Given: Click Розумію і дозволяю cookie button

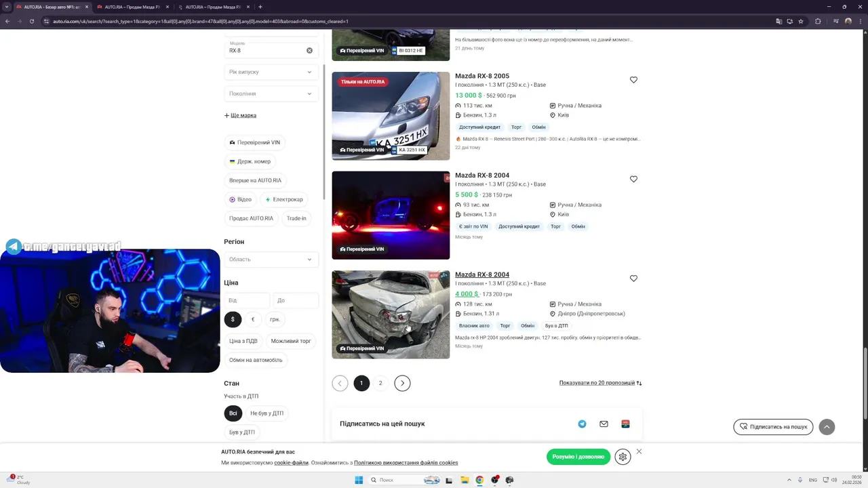Looking at the screenshot, I should pyautogui.click(x=578, y=457).
